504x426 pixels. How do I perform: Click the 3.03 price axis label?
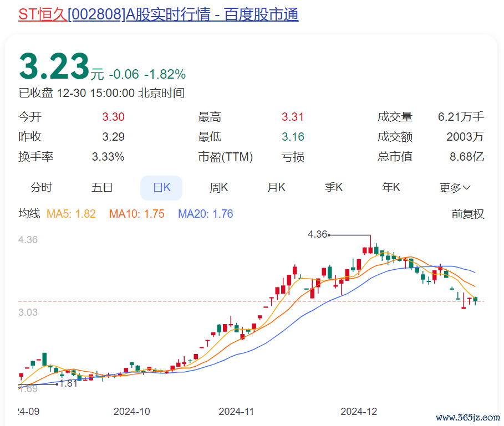(x=28, y=312)
